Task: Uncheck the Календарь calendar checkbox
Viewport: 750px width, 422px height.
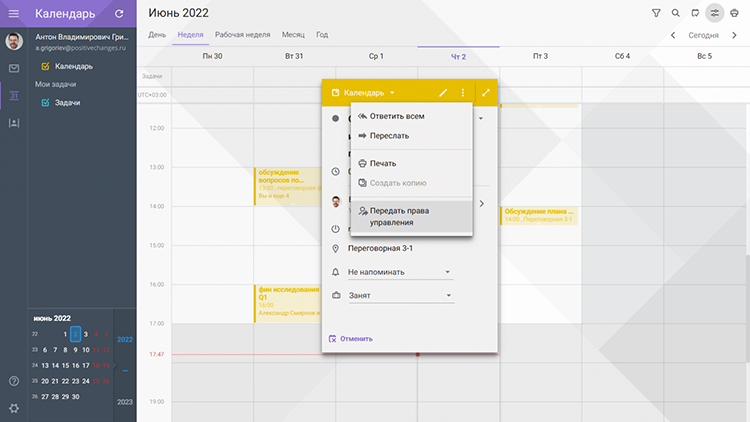Action: click(x=46, y=67)
